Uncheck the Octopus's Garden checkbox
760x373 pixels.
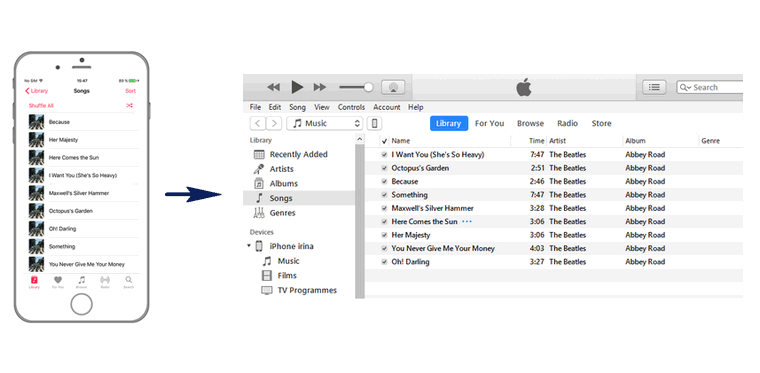coord(384,168)
